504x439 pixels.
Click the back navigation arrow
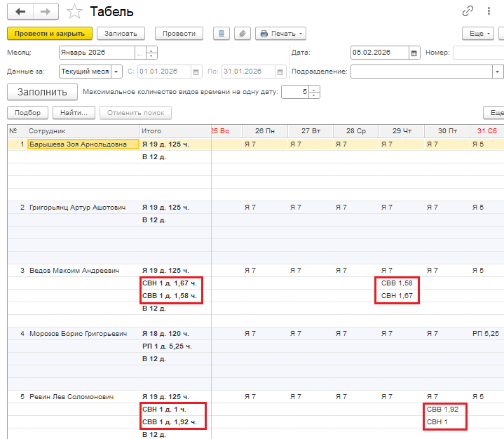pos(20,11)
